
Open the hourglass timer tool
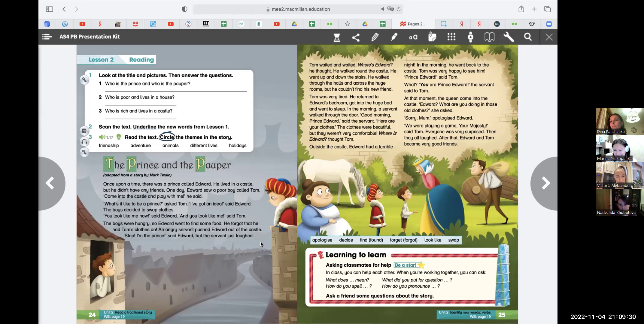[x=337, y=37]
